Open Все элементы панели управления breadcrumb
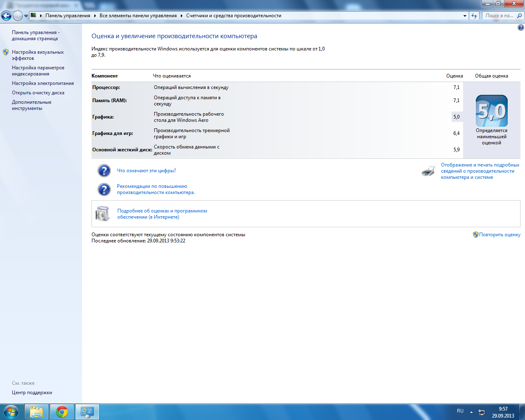Viewport: 525px width, 420px height. (138, 16)
